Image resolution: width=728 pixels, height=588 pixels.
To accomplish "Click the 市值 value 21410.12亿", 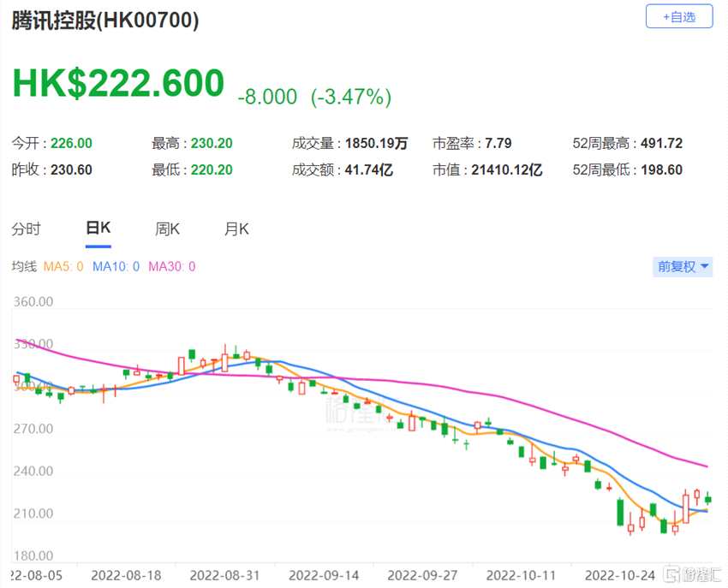I will pyautogui.click(x=506, y=169).
